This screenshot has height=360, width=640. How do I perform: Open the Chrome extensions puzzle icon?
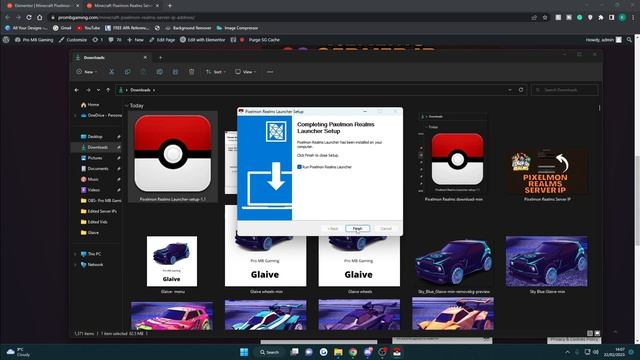(601, 18)
